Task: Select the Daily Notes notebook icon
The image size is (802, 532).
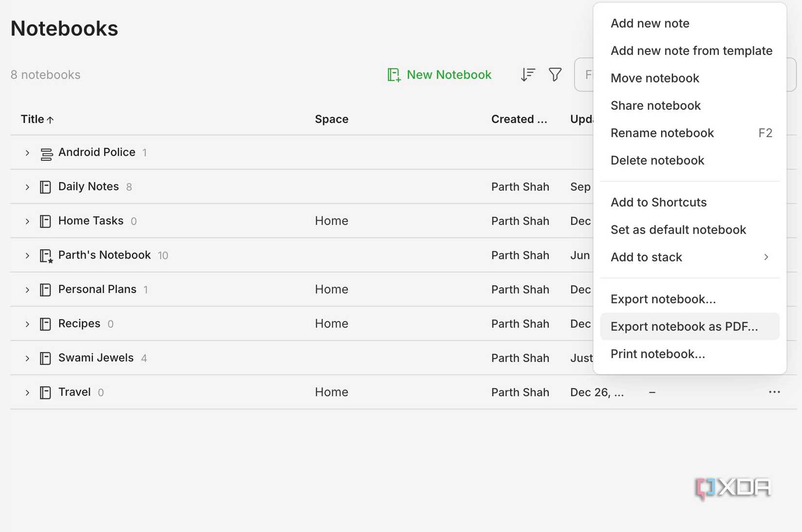Action: pyautogui.click(x=45, y=187)
